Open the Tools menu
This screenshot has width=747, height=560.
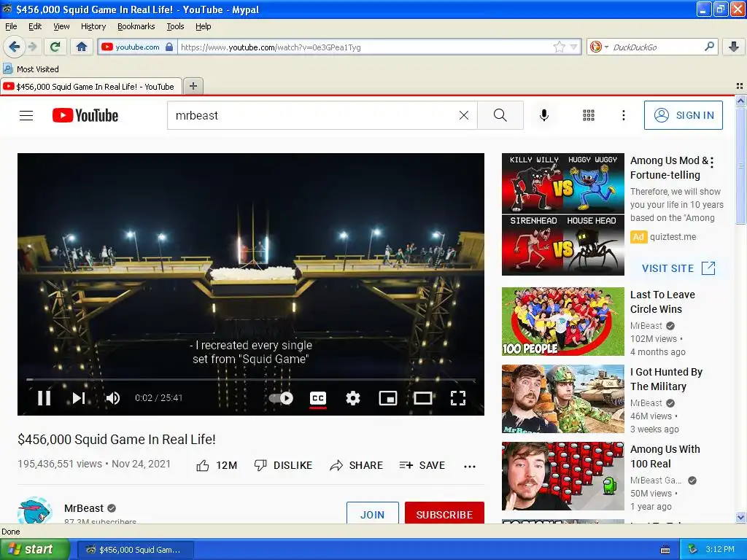click(x=175, y=26)
